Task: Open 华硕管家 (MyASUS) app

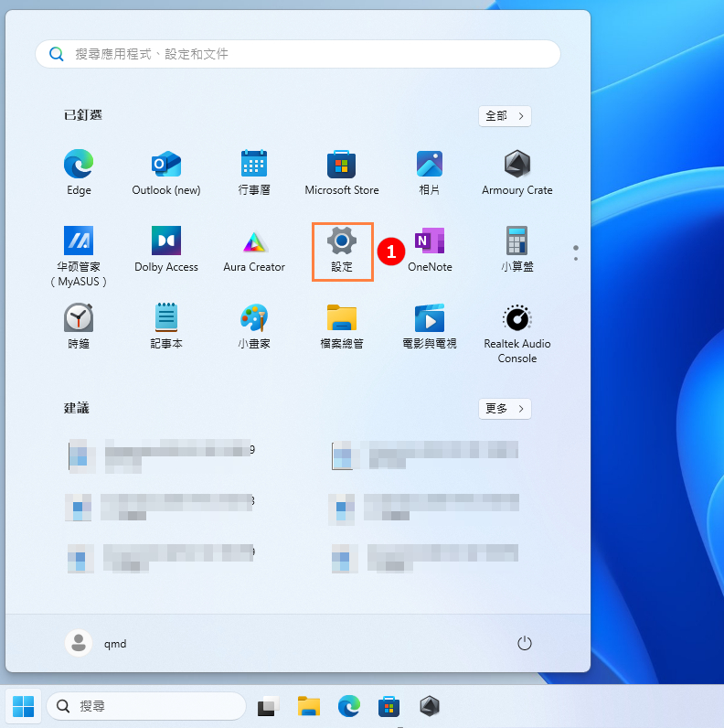Action: click(79, 256)
